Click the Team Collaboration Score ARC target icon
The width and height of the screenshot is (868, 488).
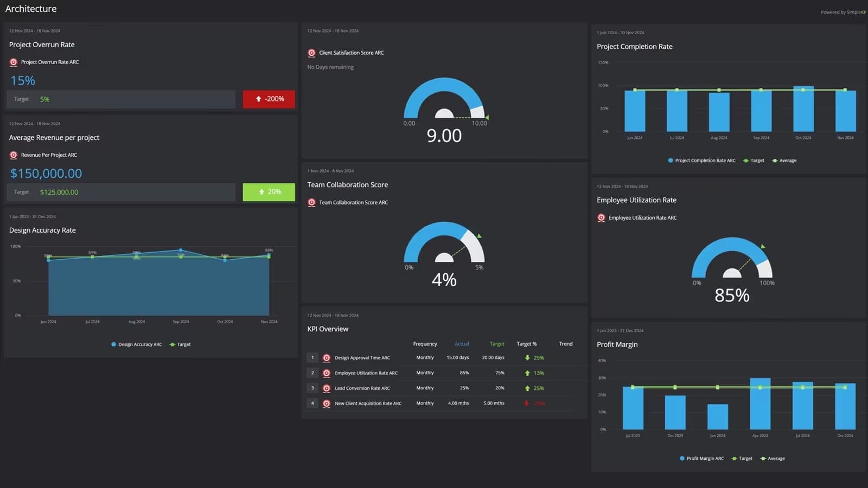tap(311, 203)
